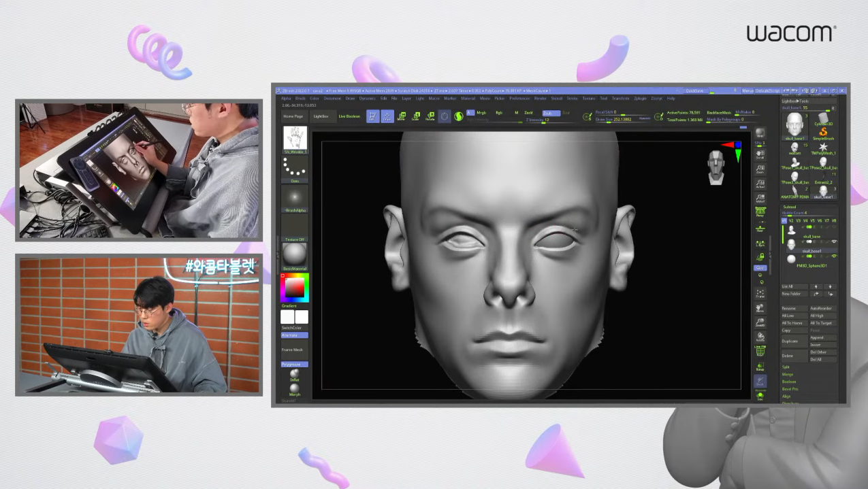Enable the Mrgb mode
The height and width of the screenshot is (489, 868).
pyautogui.click(x=481, y=112)
